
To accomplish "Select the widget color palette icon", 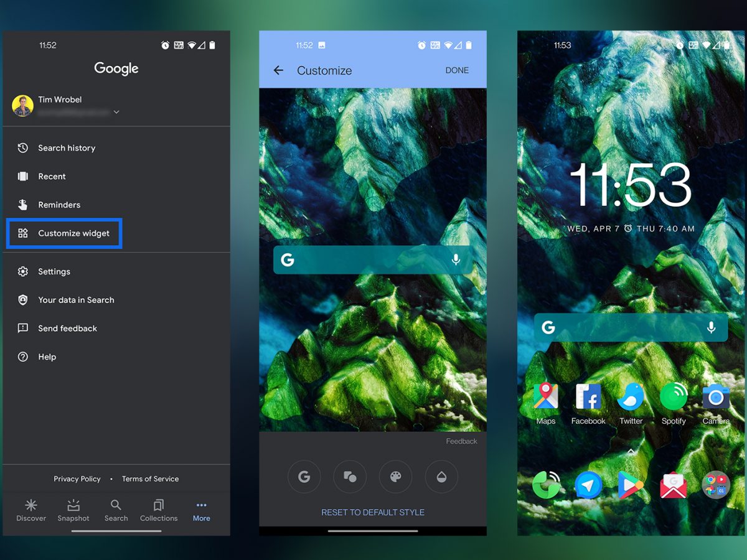I will (395, 477).
